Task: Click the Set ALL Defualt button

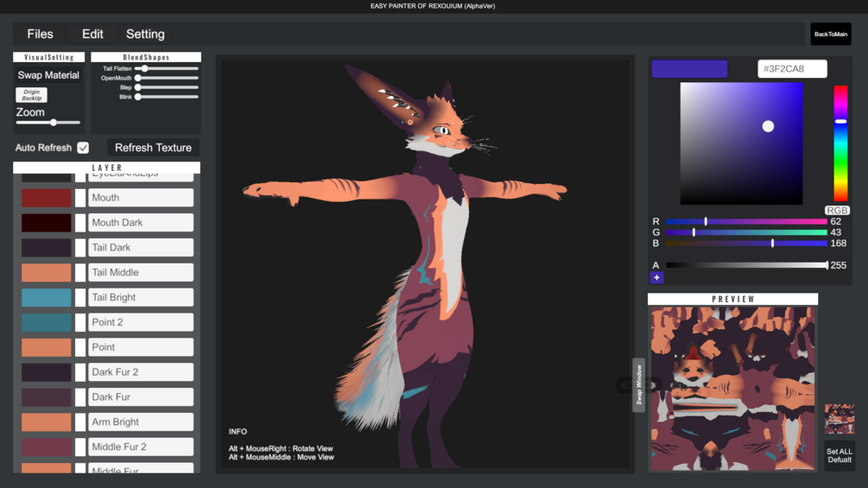Action: tap(839, 455)
